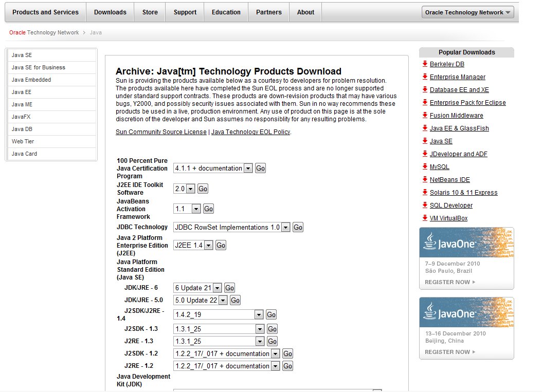Click Go for J2SDK/J2RE - 1.4
The height and width of the screenshot is (392, 542).
point(272,314)
